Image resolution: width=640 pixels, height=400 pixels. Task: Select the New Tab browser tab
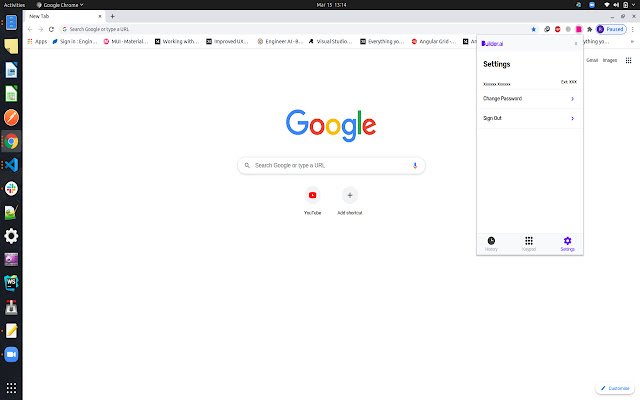pos(64,16)
